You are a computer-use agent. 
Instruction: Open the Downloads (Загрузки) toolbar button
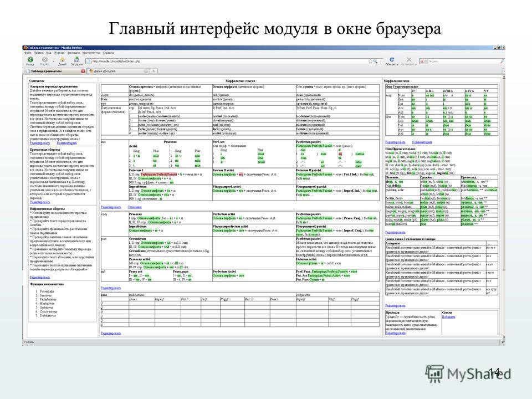coord(76,60)
